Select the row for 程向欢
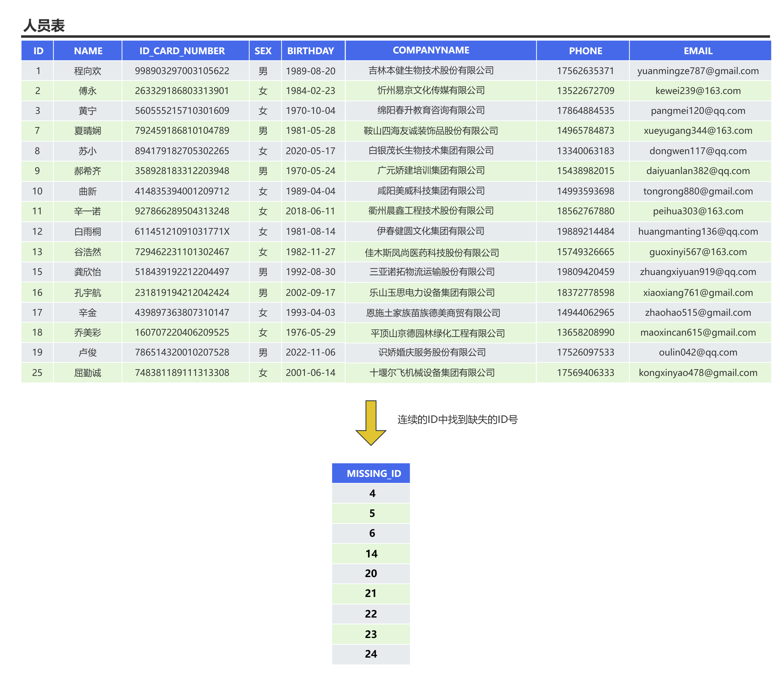Viewport: 784px width, 677px height. point(88,71)
